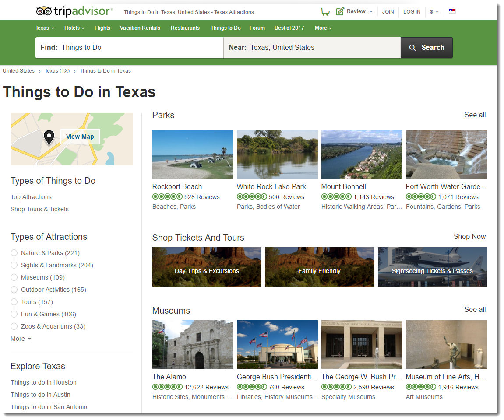This screenshot has width=504, height=420.
Task: Click Top Attractions in sidebar
Action: [x=31, y=197]
